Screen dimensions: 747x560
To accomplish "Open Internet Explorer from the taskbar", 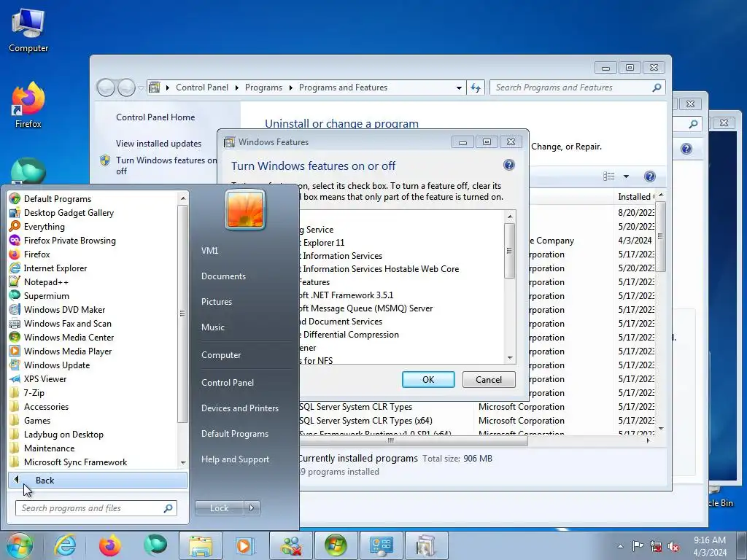I will [65, 545].
